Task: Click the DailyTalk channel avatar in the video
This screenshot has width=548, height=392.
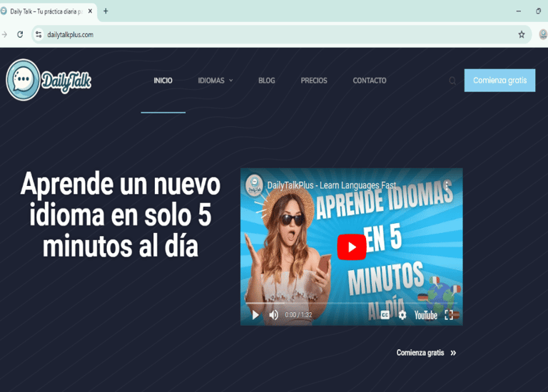Action: coord(255,185)
